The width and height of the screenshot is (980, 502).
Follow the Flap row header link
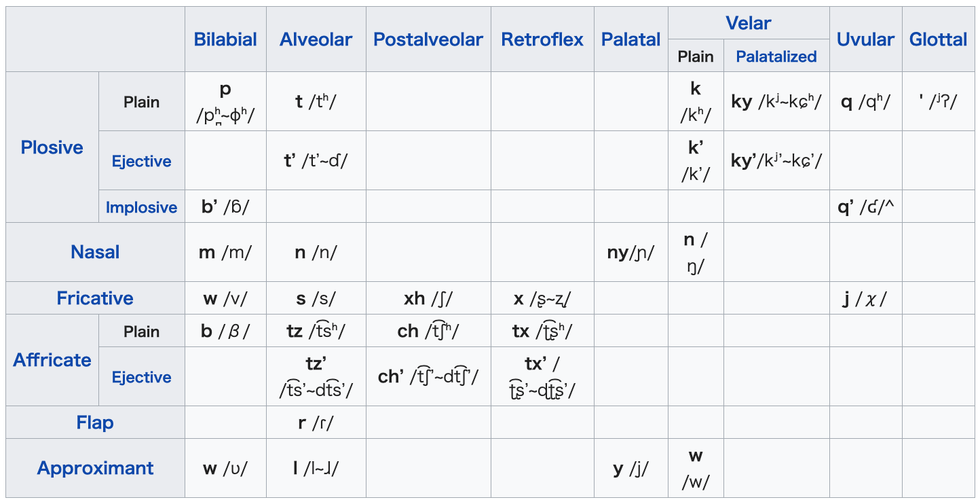pos(95,423)
